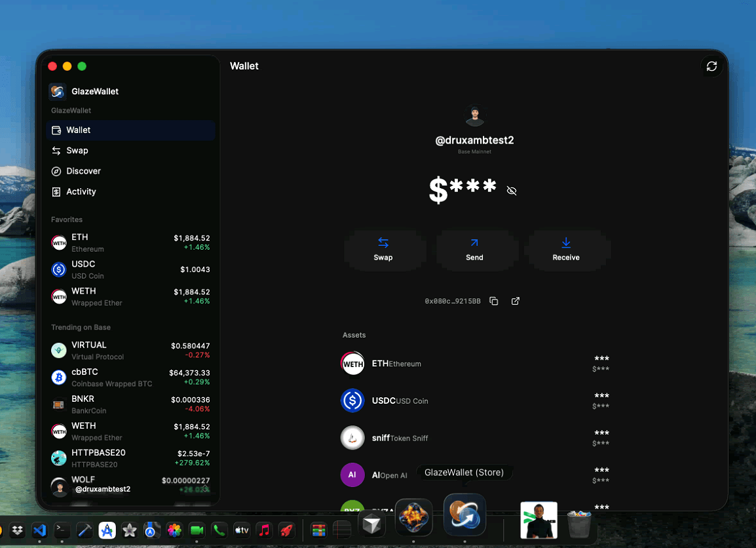The width and height of the screenshot is (756, 548).
Task: Open the fiery orange app icon in Dock
Action: 413,518
